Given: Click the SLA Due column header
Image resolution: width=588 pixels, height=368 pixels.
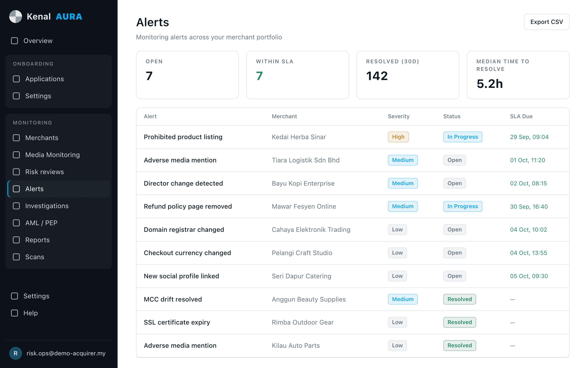Looking at the screenshot, I should pyautogui.click(x=521, y=116).
